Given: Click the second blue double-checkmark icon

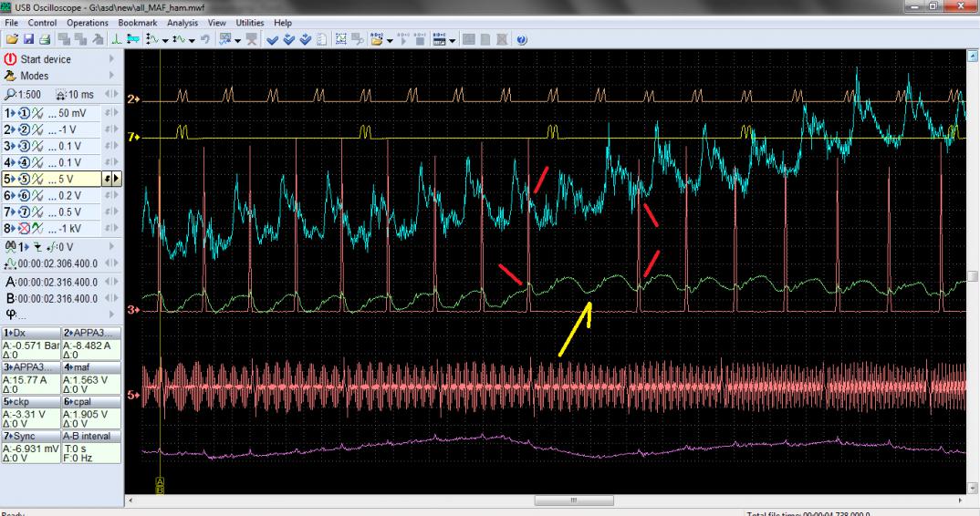Looking at the screenshot, I should tap(288, 40).
